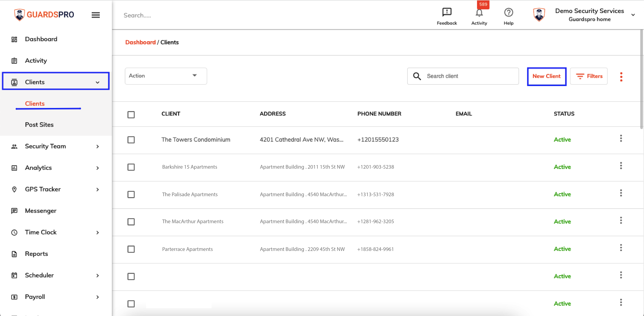
Task: Click the global Search field
Action: click(x=137, y=15)
